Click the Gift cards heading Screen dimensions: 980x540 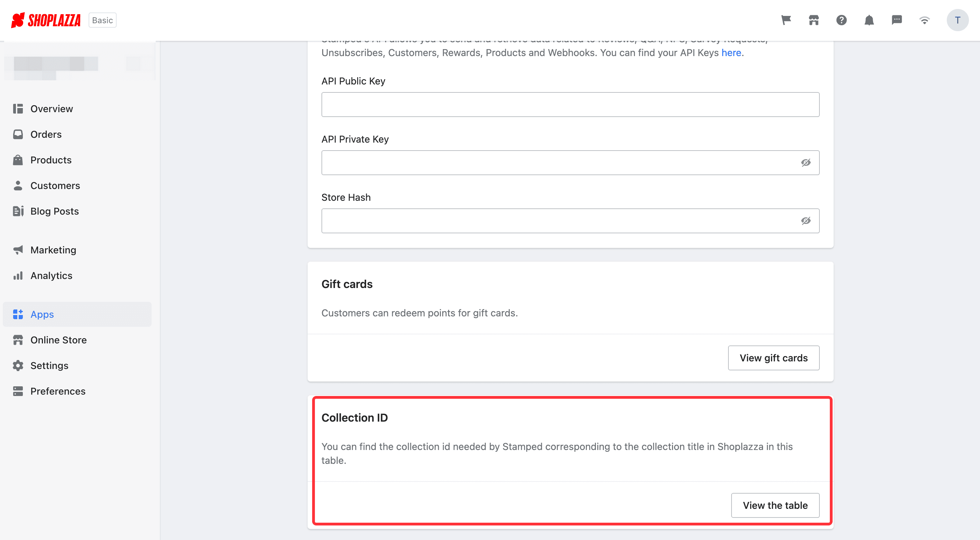tap(347, 284)
